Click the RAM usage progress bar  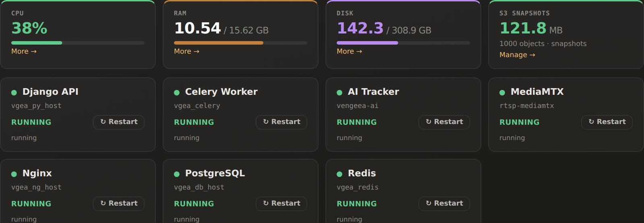[x=240, y=43]
